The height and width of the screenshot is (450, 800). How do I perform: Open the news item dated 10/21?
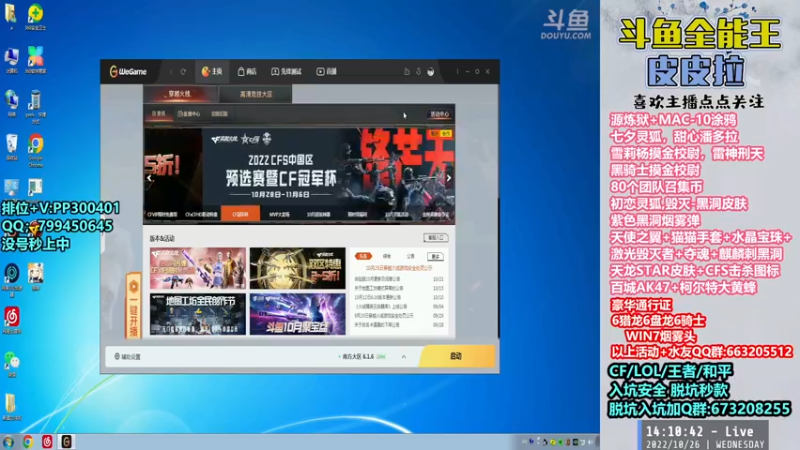[x=399, y=279]
